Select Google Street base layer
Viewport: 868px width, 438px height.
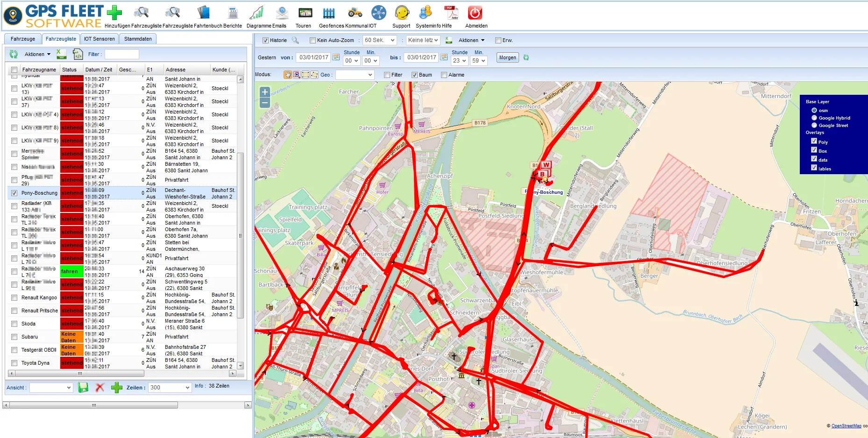pos(814,125)
